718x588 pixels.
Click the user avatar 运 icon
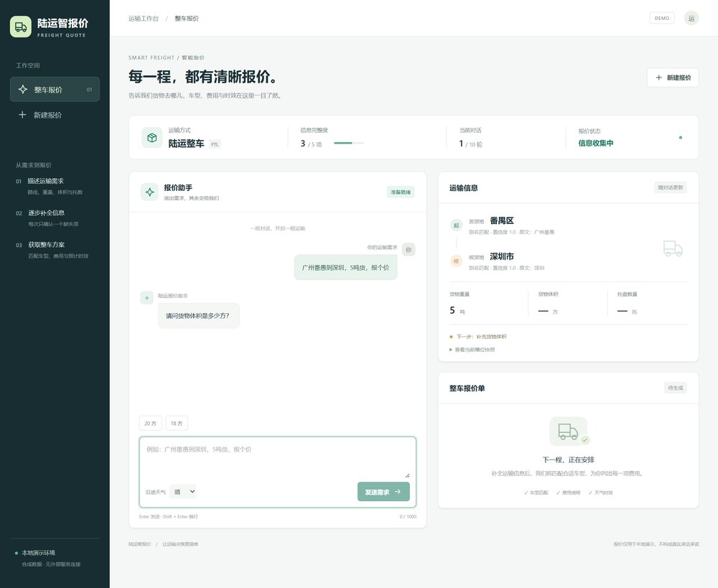(691, 19)
